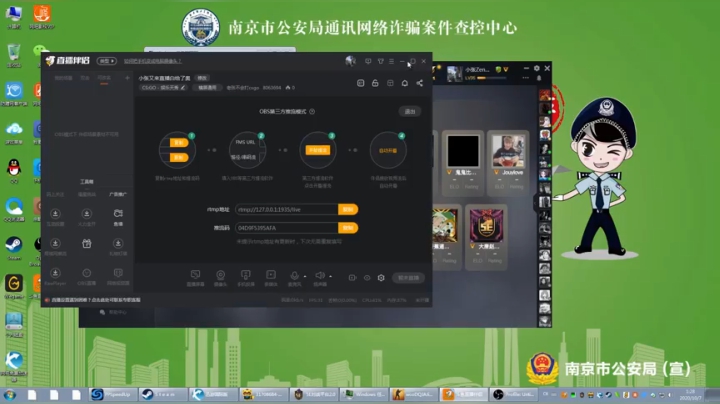Open the Joulove player card in game window
Image resolution: width=720 pixels, height=404 pixels.
(508, 161)
